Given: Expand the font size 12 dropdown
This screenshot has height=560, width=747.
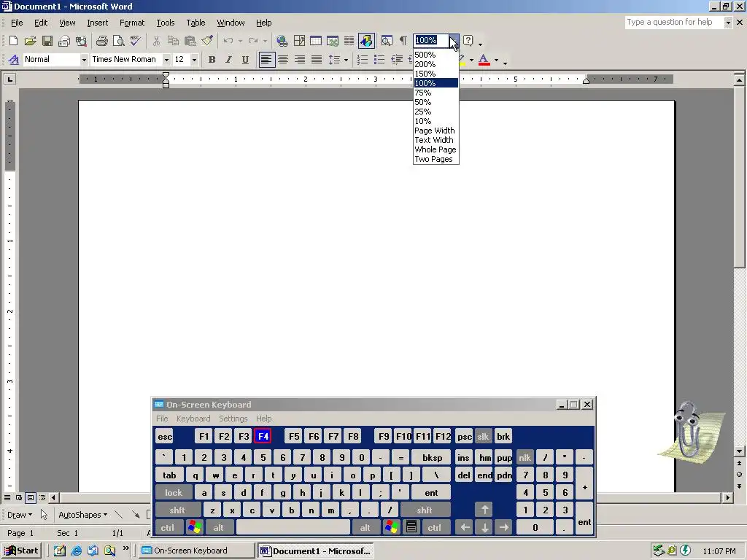Looking at the screenshot, I should (194, 60).
